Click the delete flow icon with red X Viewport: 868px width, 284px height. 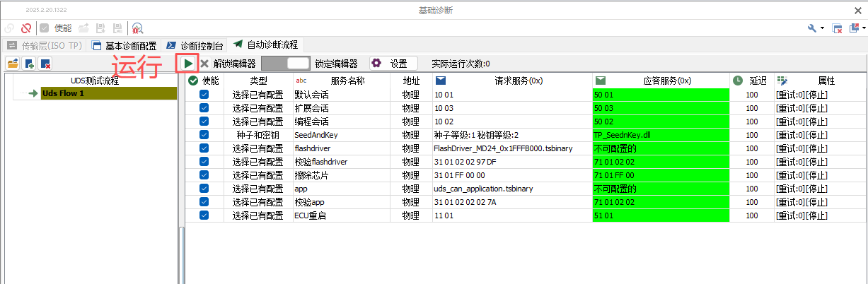45,64
